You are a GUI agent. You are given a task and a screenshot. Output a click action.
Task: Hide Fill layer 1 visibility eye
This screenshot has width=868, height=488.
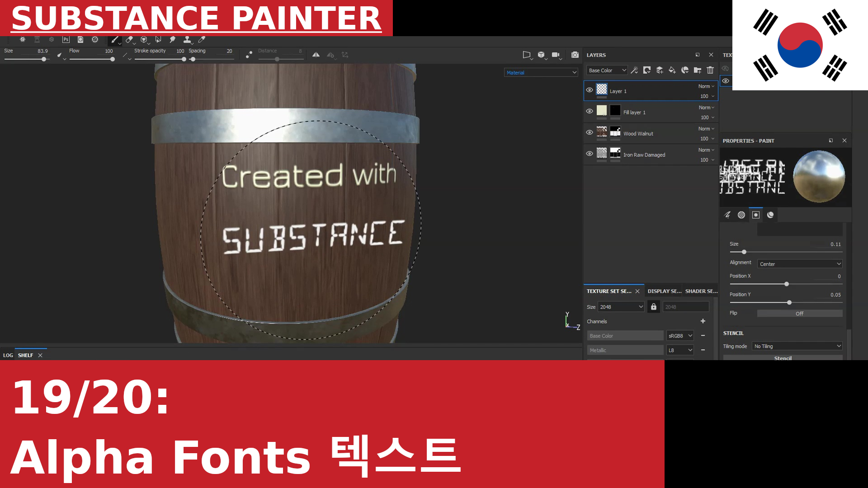(x=590, y=111)
